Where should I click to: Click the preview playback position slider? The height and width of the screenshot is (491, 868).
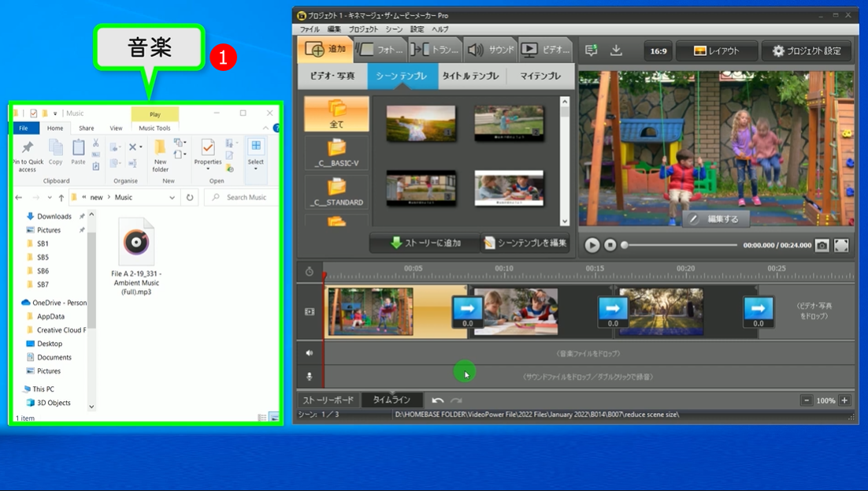coord(681,245)
